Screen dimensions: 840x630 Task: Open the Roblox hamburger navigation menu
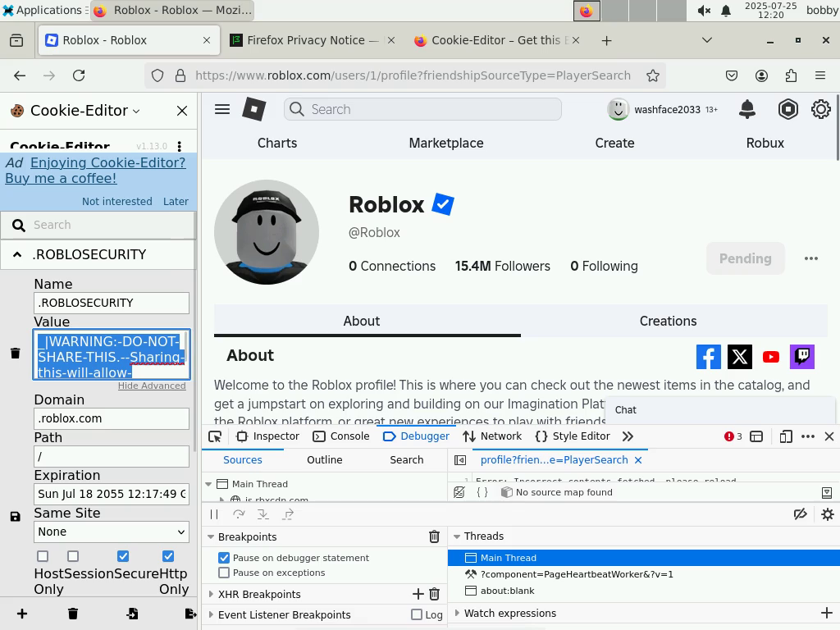pos(222,109)
